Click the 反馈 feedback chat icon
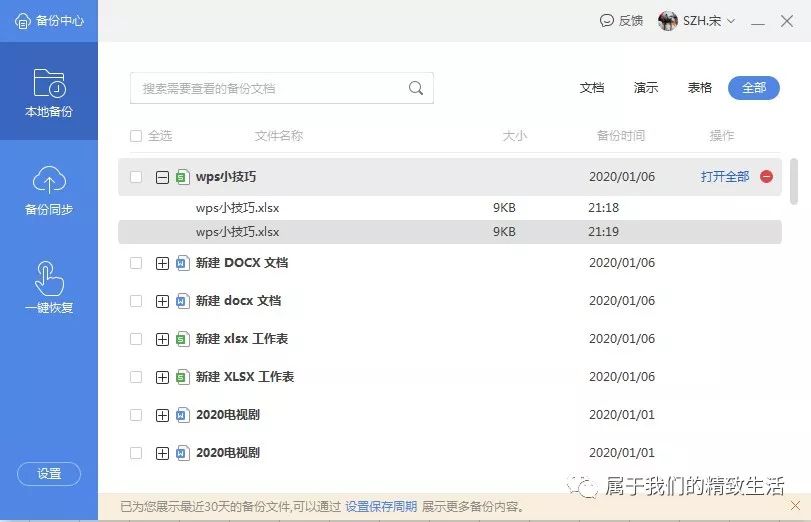Image resolution: width=811 pixels, height=522 pixels. point(606,21)
